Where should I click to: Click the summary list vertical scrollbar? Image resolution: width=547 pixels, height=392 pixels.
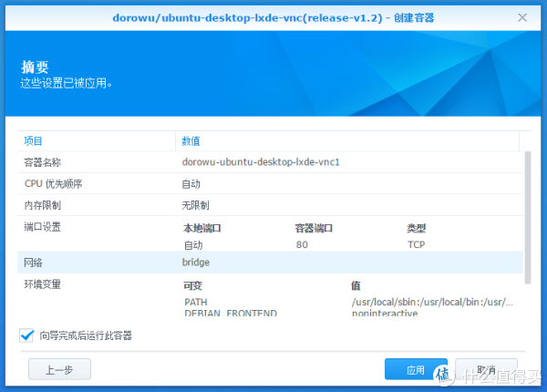527,228
